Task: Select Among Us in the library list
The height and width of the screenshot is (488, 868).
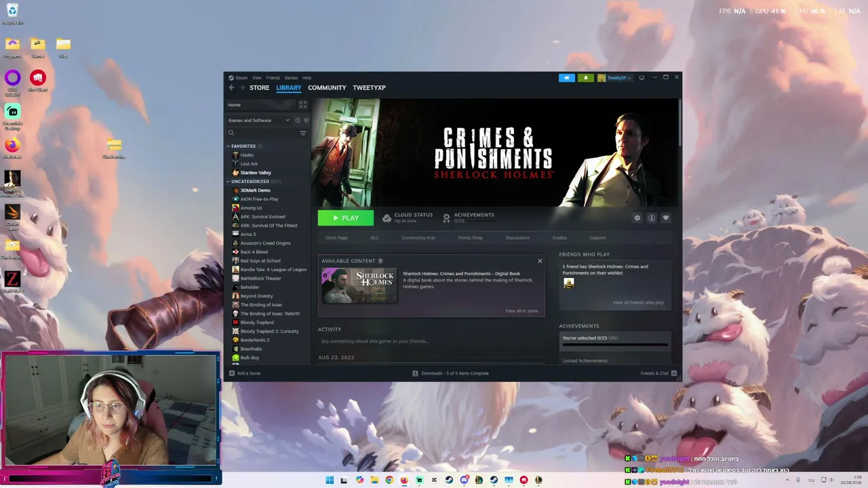Action: tap(251, 208)
